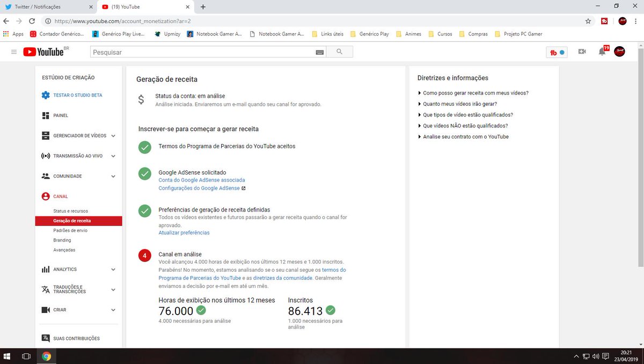Click the Gerenciador de Vídeos icon
The height and width of the screenshot is (364, 644).
point(46,136)
